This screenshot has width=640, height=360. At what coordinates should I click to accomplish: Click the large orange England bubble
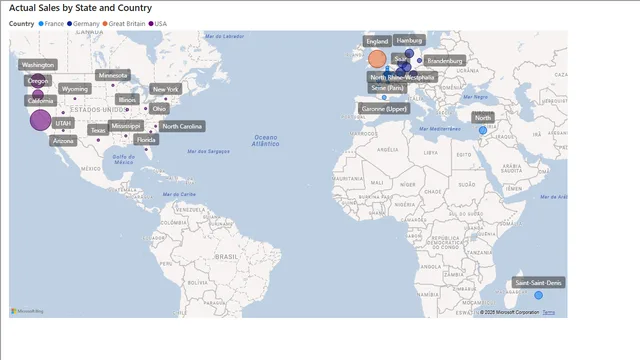[x=377, y=59]
